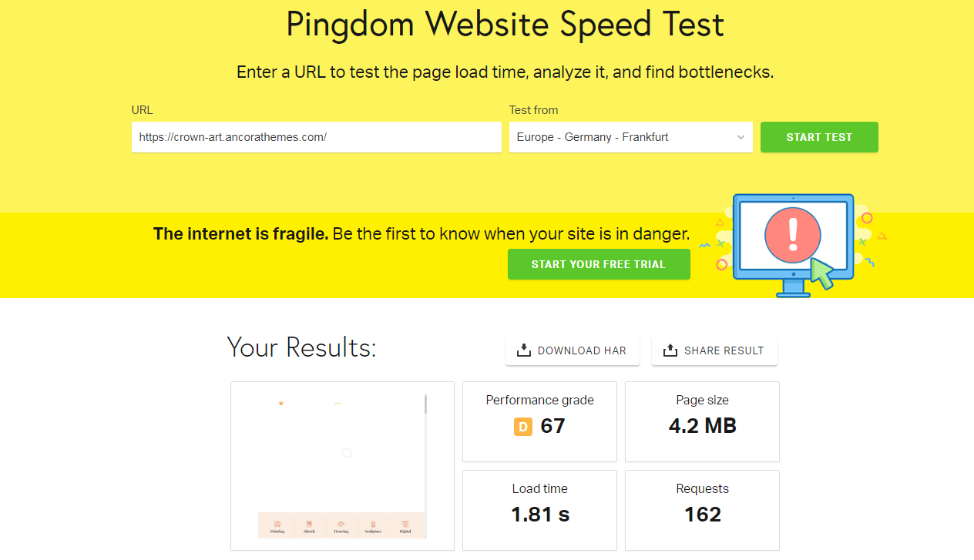Click START YOUR FREE TRIAL button
974x560 pixels.
[x=599, y=264]
